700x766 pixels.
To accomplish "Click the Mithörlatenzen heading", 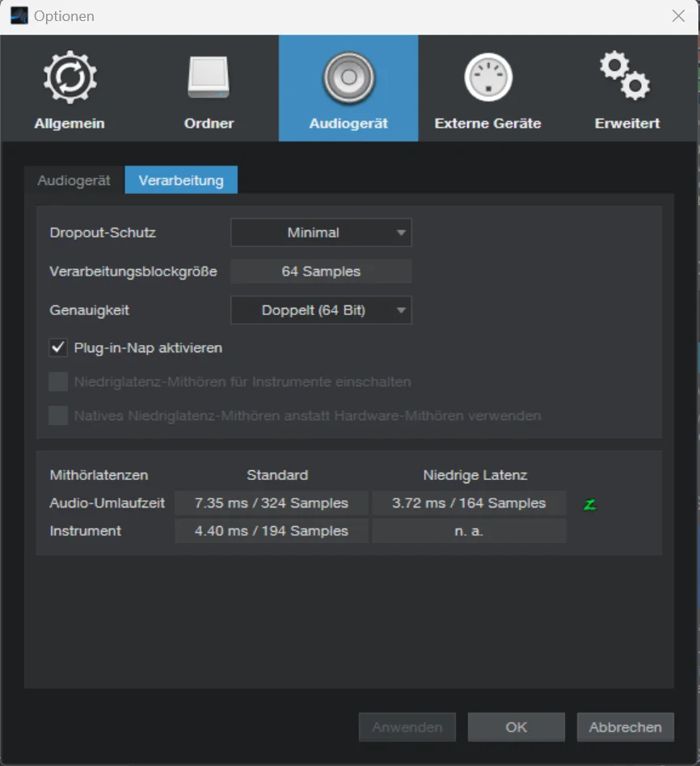I will click(99, 475).
